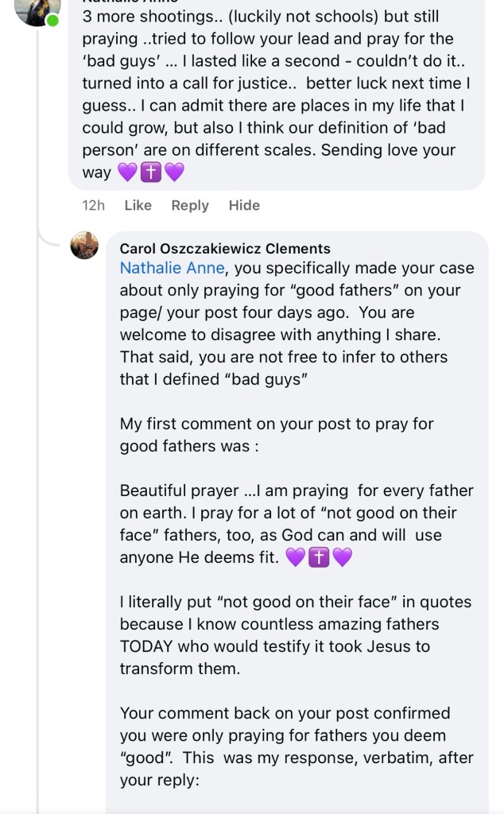Select the "Beautiful prayer" paragraph
504x814 pixels.
pyautogui.click(x=296, y=525)
